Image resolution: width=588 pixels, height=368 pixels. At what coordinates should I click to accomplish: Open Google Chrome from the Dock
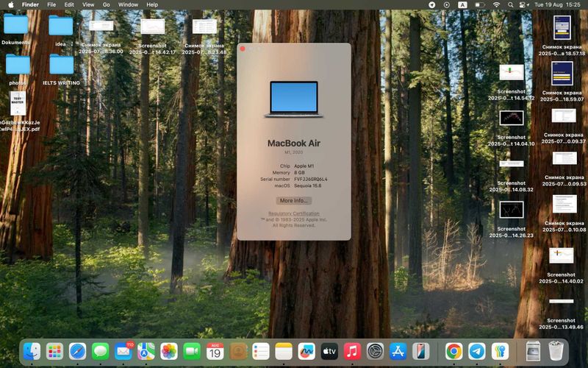click(x=454, y=352)
